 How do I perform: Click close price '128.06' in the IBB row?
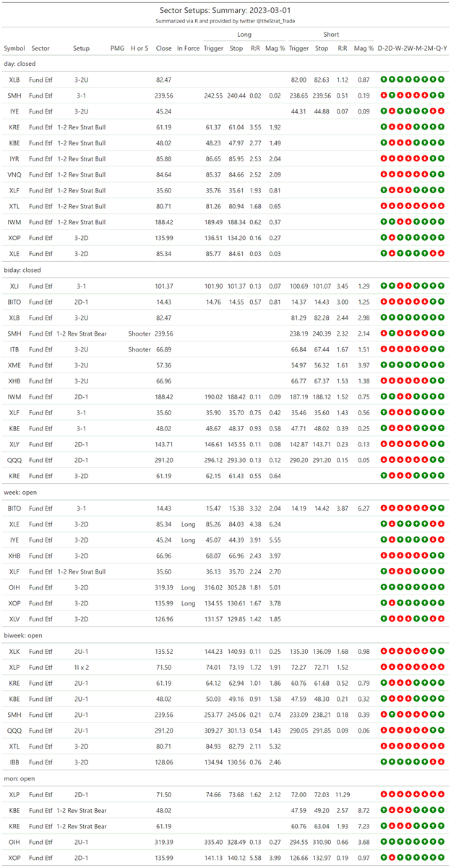tap(163, 762)
